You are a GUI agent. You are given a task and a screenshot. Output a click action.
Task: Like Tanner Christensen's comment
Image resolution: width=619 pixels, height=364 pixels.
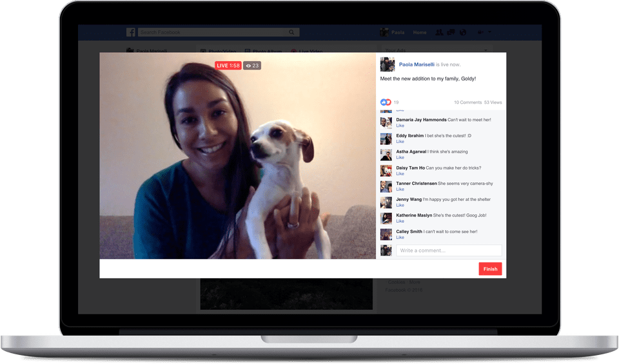[x=400, y=189]
